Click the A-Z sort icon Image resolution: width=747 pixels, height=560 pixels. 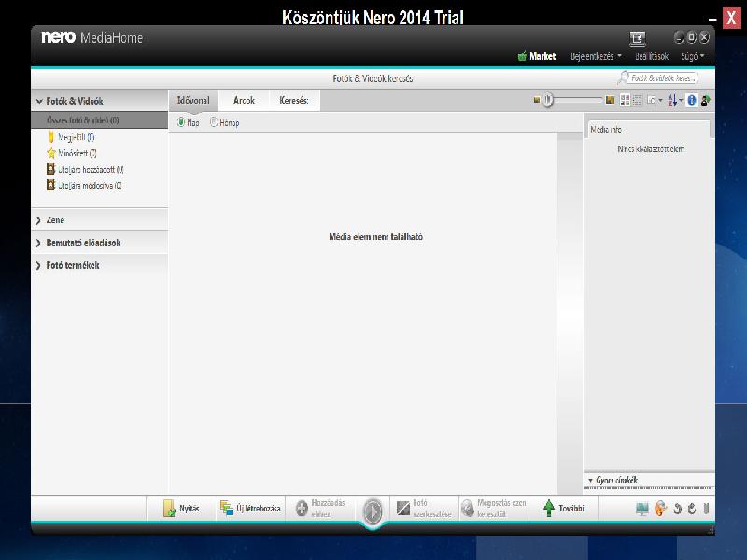672,100
